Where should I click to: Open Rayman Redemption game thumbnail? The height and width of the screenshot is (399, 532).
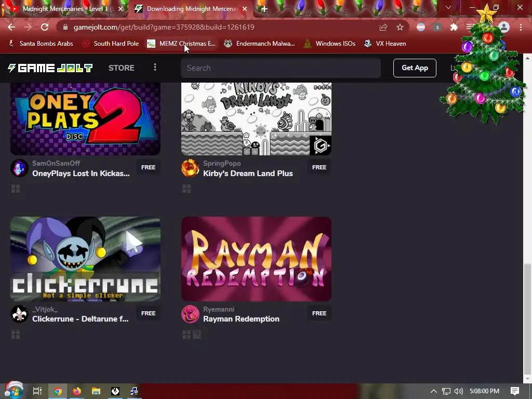point(256,259)
